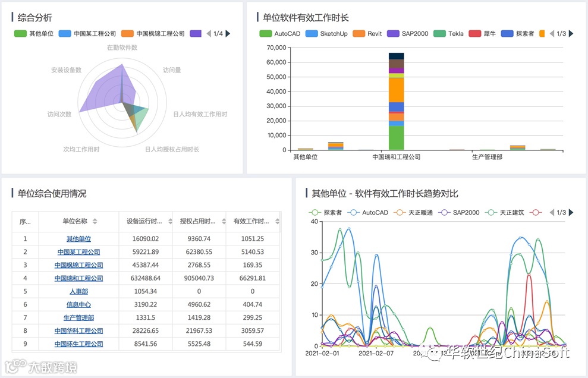Click x-axis label 生产管理部 in bar chart
The width and height of the screenshot is (588, 378).
point(487,157)
